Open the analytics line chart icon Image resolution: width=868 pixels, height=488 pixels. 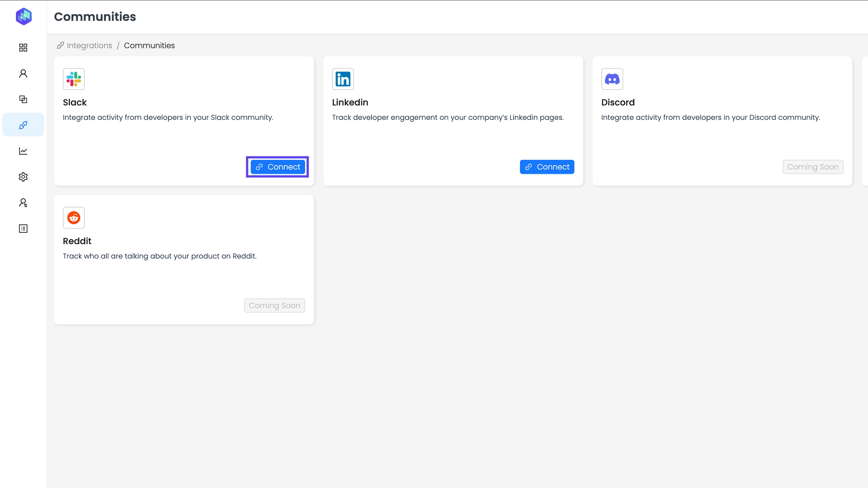(23, 151)
